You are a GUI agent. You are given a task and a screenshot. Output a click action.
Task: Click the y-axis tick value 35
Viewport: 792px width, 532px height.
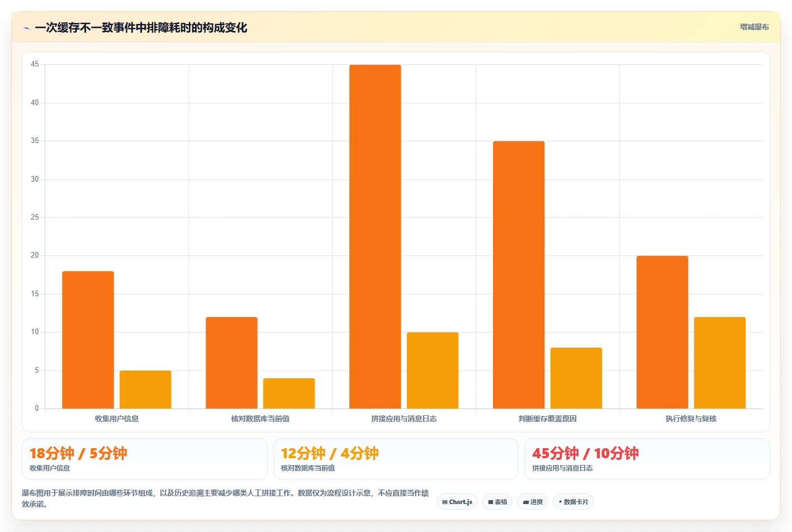coord(35,141)
